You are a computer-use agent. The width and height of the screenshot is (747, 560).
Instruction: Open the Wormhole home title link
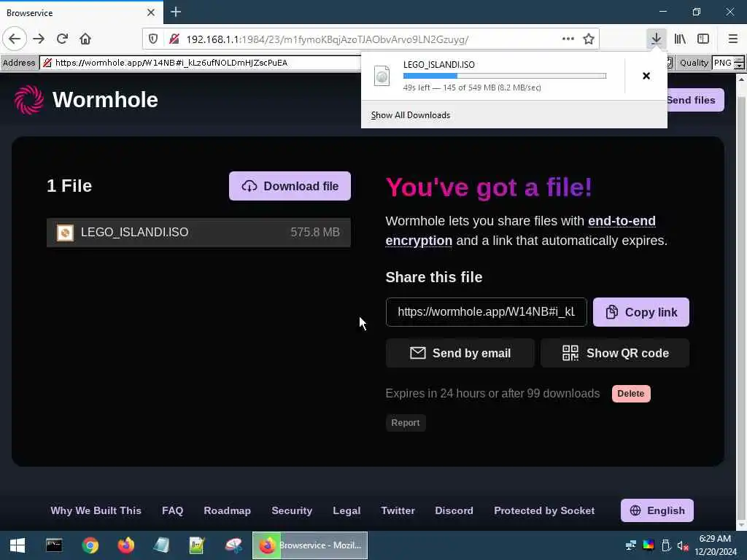[105, 100]
